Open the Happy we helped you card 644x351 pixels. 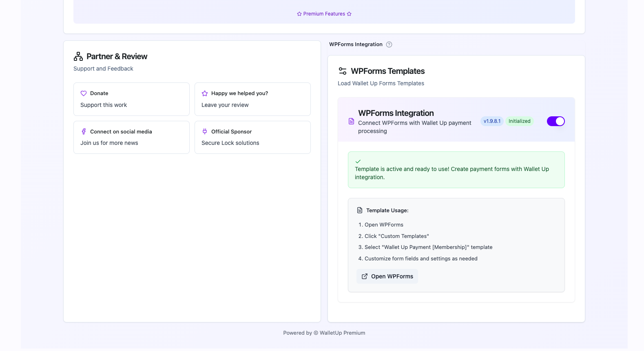pyautogui.click(x=252, y=99)
